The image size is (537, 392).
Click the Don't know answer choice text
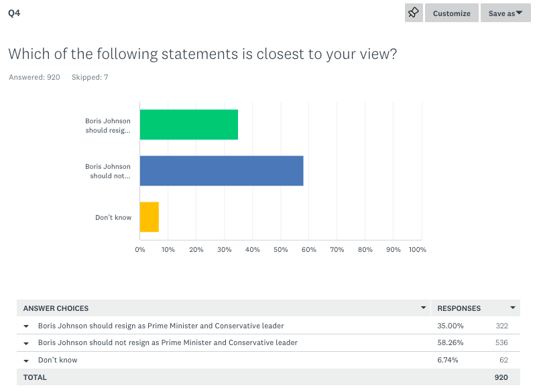pos(58,360)
